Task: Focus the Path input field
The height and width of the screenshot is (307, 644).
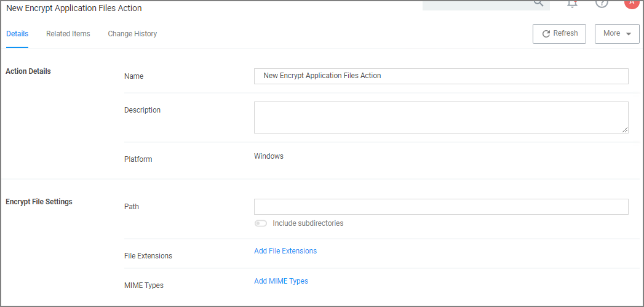Action: pos(441,207)
